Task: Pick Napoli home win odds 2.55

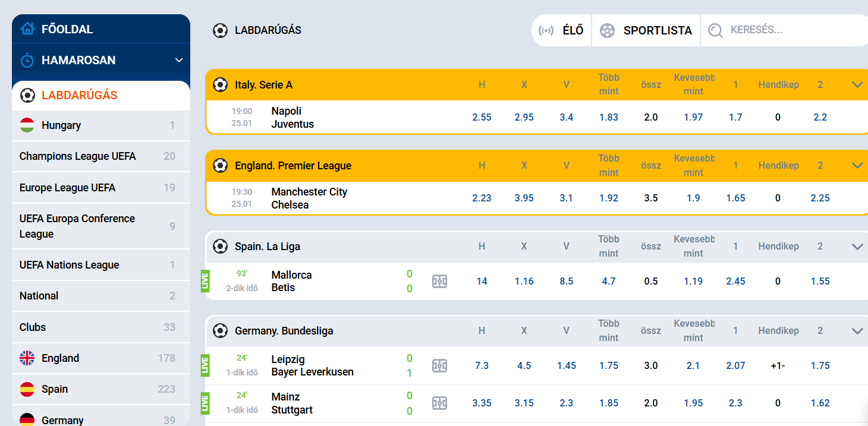Action: [482, 117]
